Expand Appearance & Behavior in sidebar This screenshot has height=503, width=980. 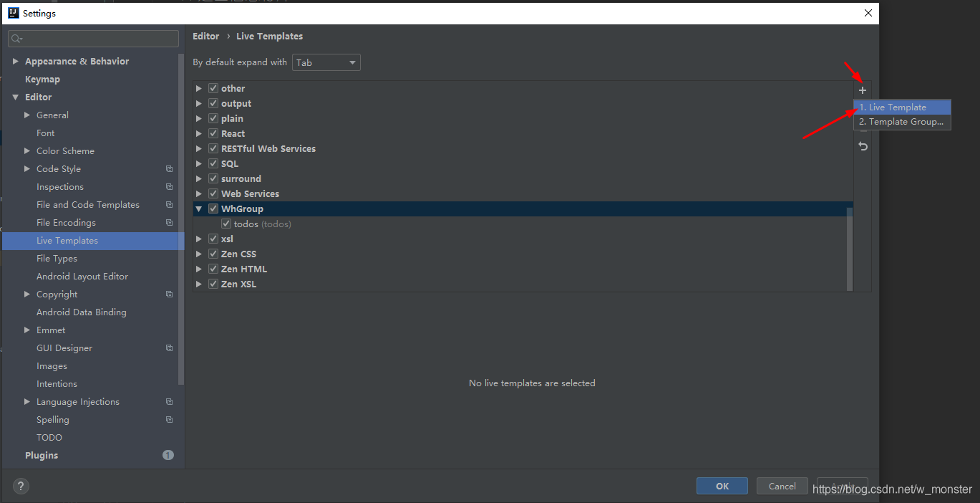[16, 61]
